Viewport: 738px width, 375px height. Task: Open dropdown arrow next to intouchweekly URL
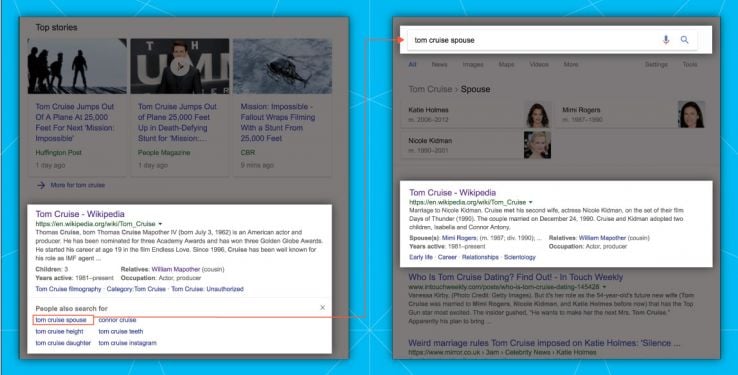point(604,287)
